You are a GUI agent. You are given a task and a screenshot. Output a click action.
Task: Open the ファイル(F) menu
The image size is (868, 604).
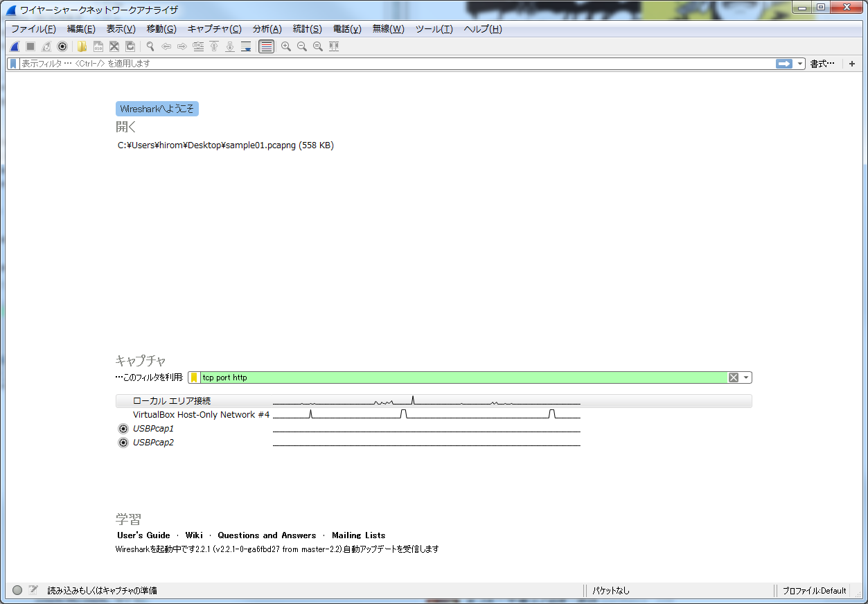click(33, 29)
